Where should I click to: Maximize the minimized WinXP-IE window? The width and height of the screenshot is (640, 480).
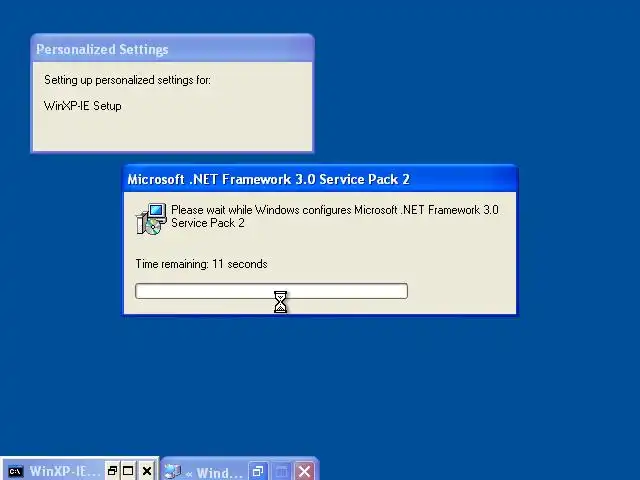(128, 471)
